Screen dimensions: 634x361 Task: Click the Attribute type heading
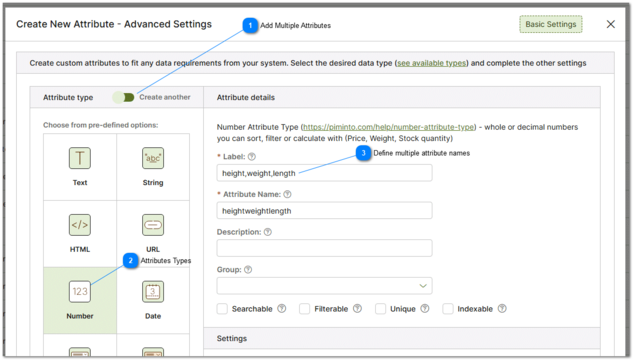click(x=68, y=97)
